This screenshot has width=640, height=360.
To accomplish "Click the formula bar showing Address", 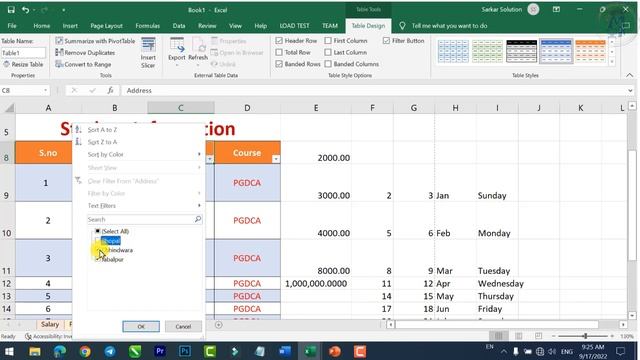I will coord(373,90).
